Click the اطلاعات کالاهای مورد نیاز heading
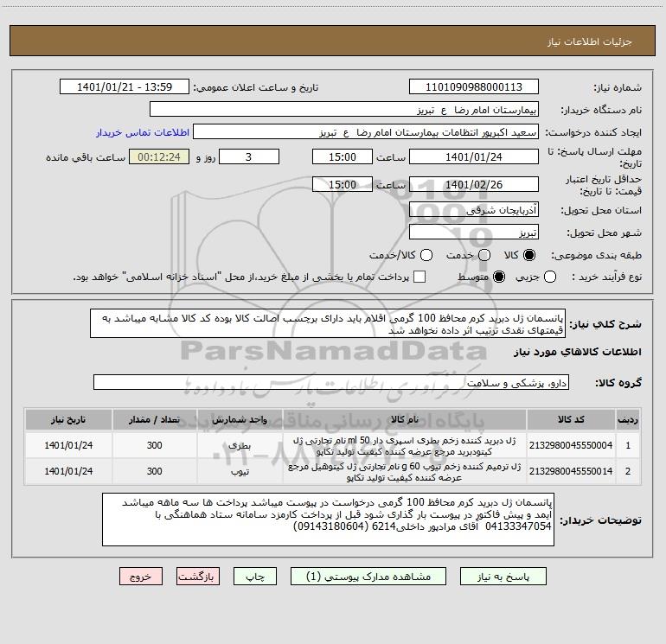 coord(578,352)
